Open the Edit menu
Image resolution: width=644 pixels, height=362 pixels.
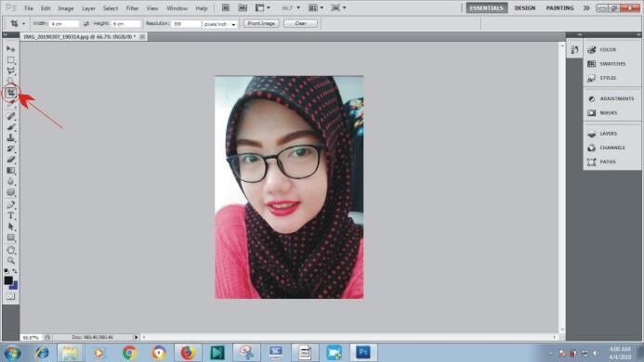coord(46,8)
